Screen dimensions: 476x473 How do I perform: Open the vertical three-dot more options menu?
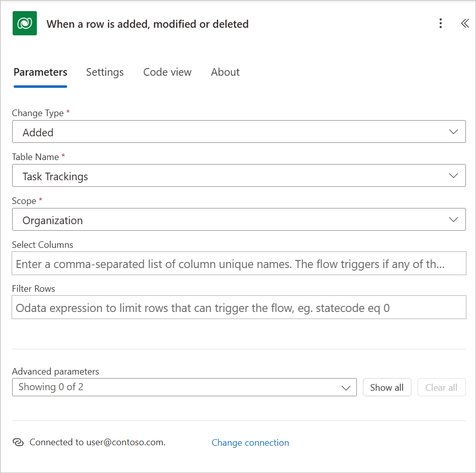coord(441,23)
